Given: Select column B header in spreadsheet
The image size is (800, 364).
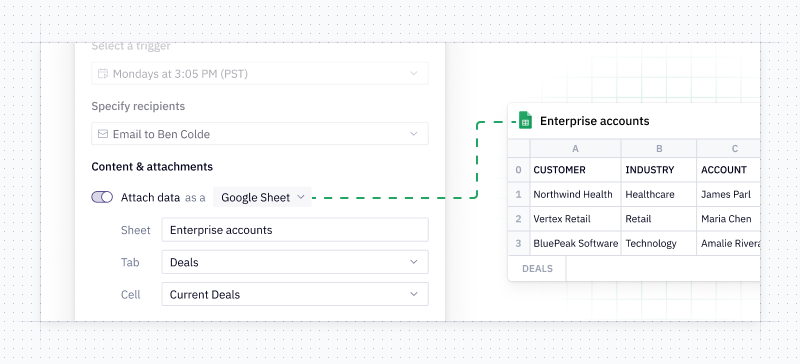Looking at the screenshot, I should 659,149.
